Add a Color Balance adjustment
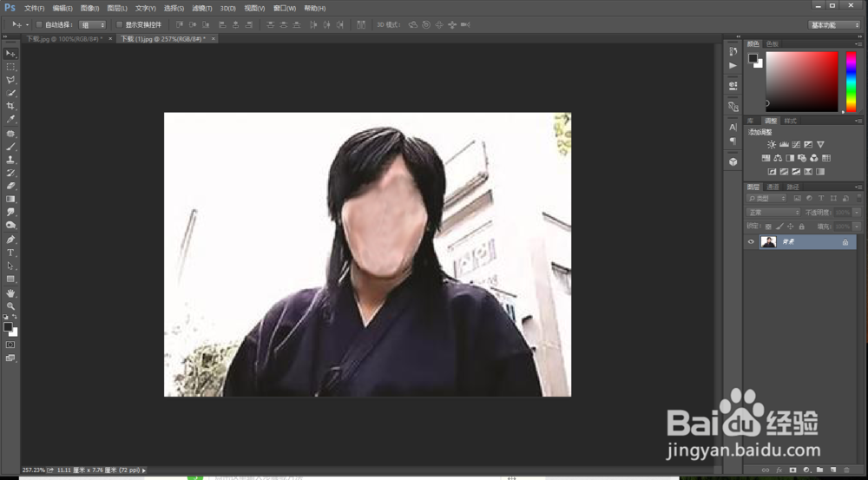 [778, 158]
